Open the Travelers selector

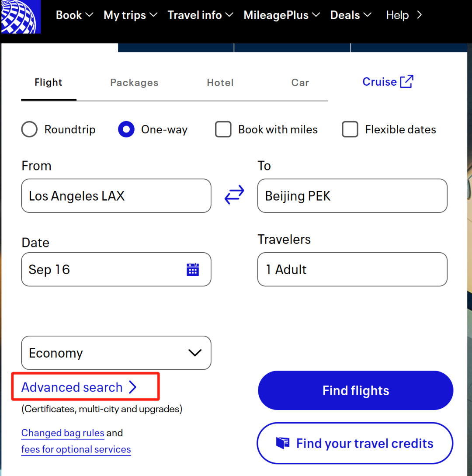(352, 269)
